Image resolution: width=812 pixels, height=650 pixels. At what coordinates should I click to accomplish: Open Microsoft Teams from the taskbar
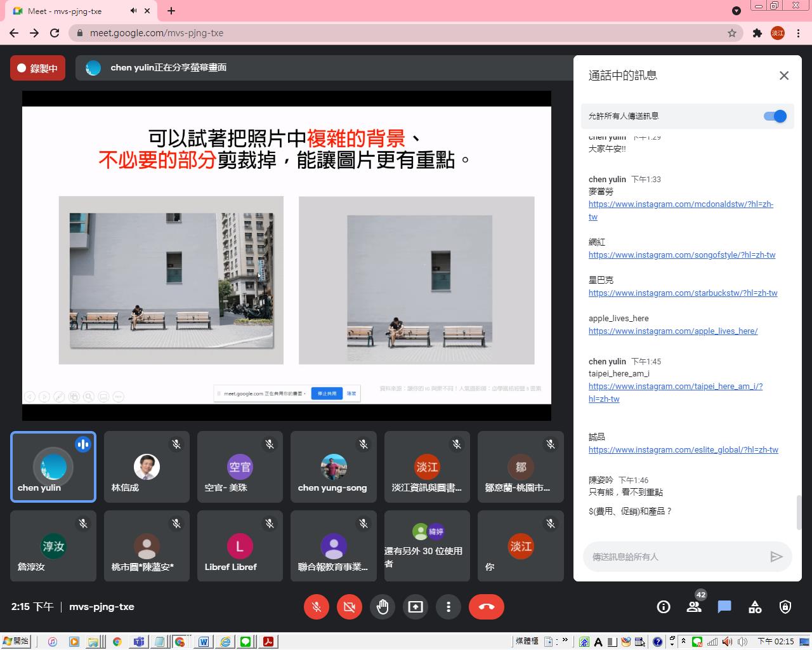coord(138,642)
